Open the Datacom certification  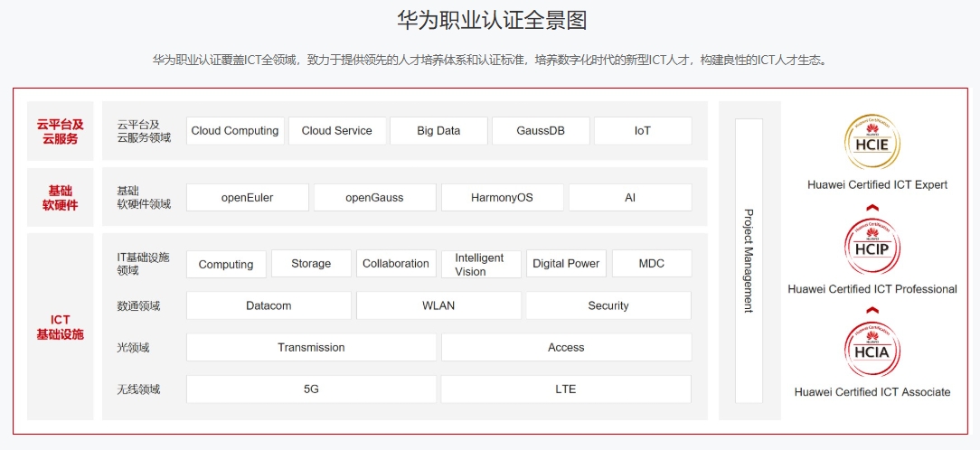269,305
